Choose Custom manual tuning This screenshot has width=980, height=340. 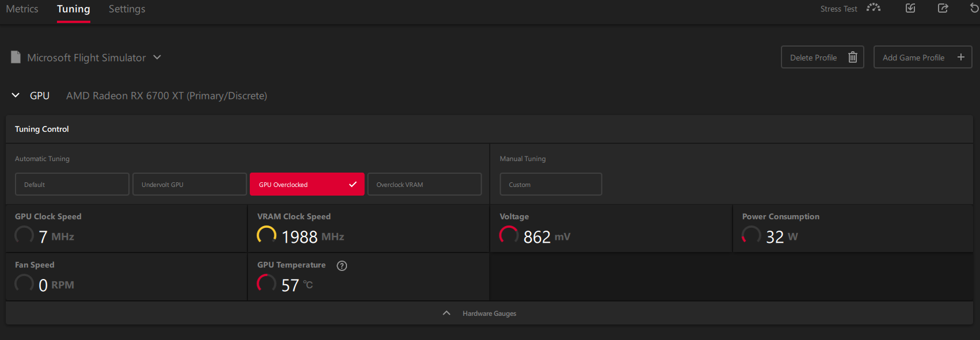click(550, 185)
